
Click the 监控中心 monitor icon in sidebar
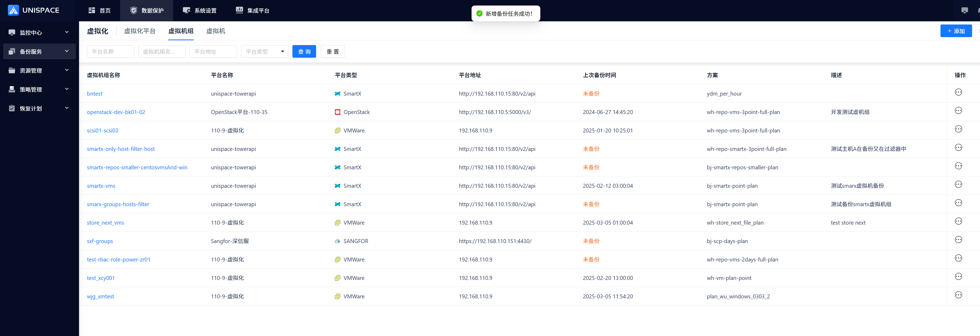(x=12, y=33)
